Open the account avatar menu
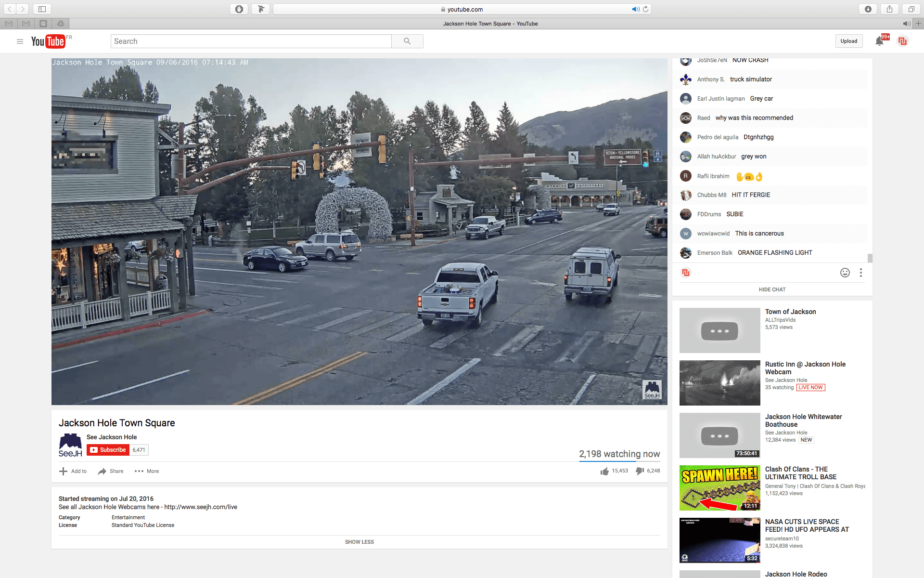The height and width of the screenshot is (578, 924). 902,41
